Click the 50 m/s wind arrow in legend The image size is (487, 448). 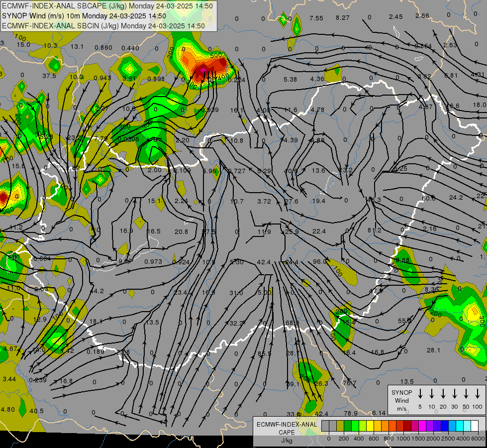(466, 394)
